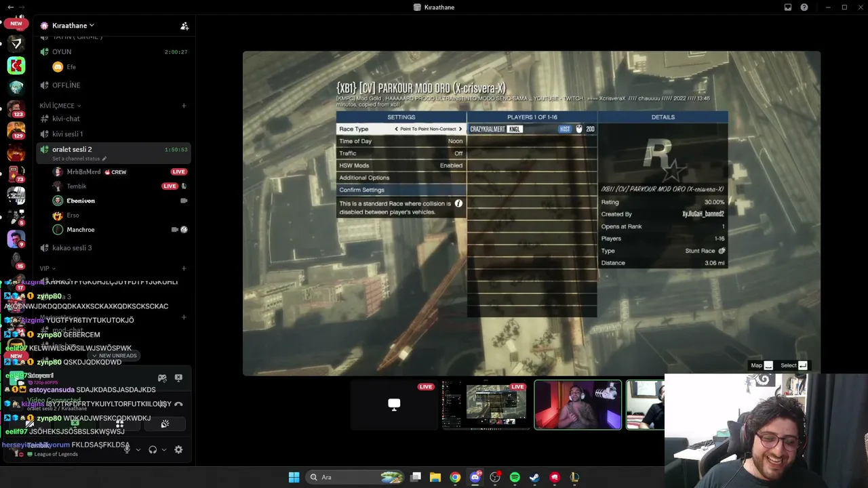Click the CREW tag next to MrbBnMerd
This screenshot has width=868, height=488.
115,172
